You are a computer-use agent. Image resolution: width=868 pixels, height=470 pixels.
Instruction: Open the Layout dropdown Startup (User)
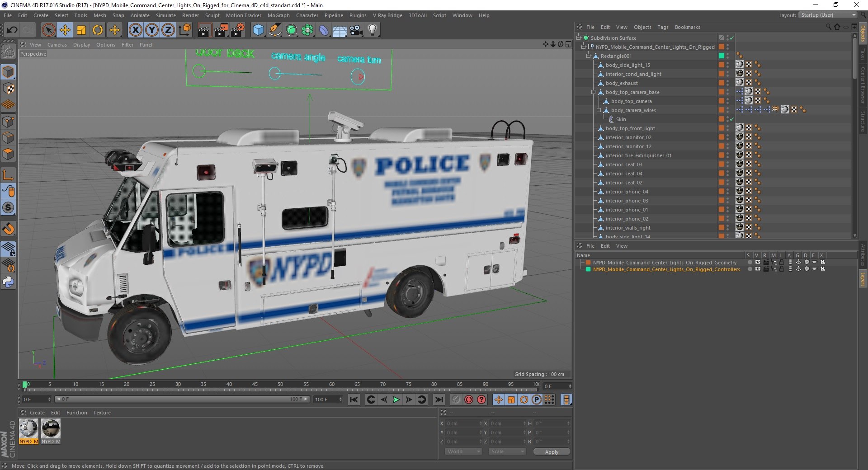828,15
